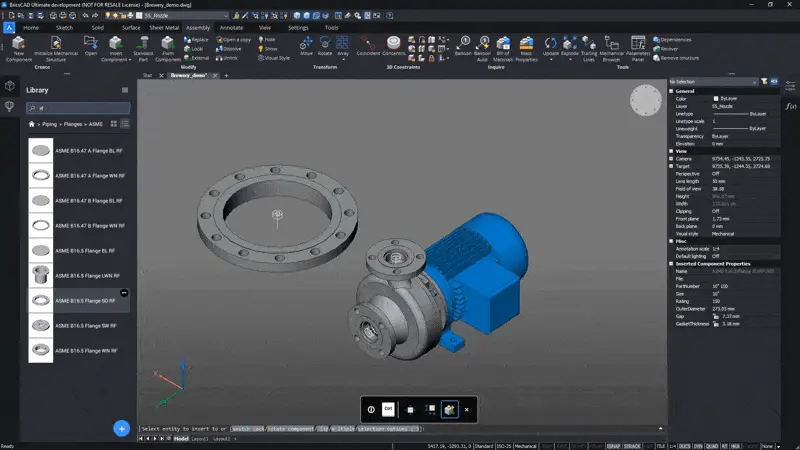
Task: Switch to the Sheet Metal ribbon tab
Action: [x=164, y=28]
